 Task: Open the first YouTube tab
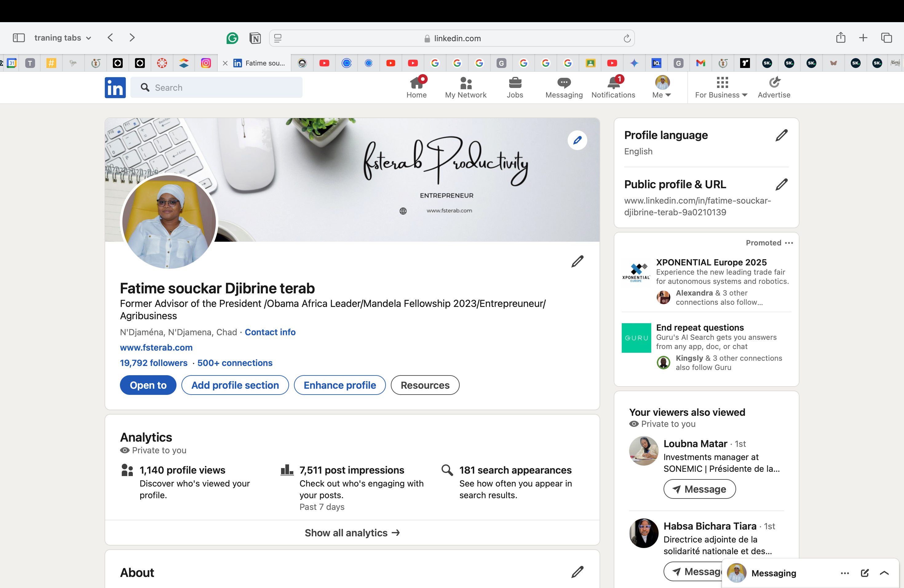tap(324, 63)
